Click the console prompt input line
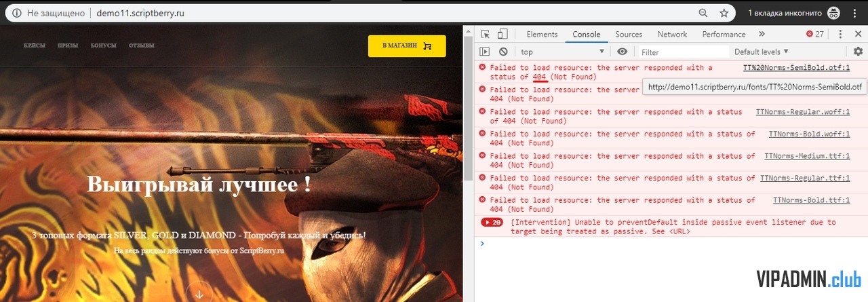 click(671, 243)
